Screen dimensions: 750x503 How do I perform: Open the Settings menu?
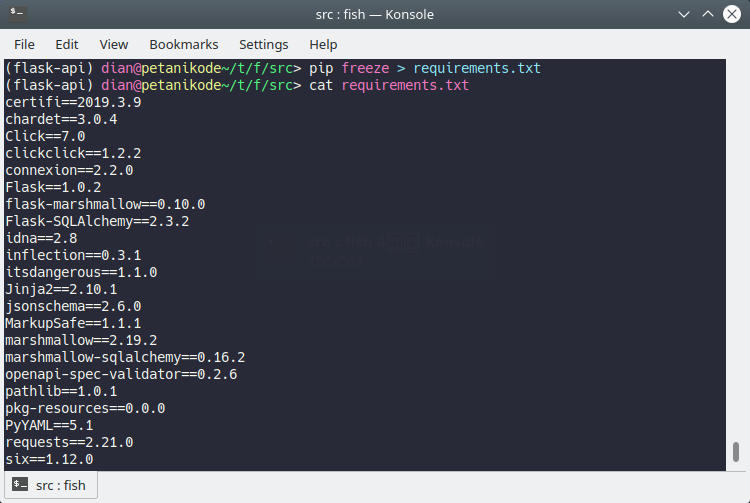point(263,44)
